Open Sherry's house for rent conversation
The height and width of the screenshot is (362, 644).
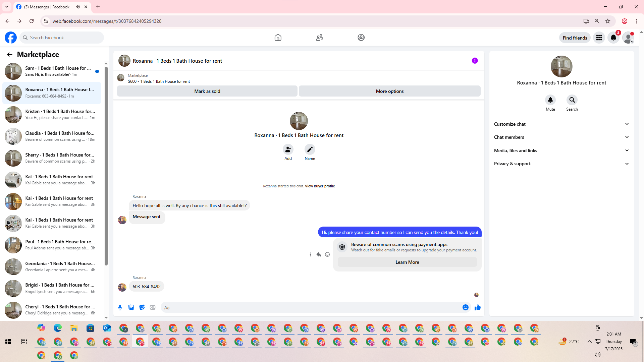point(52,158)
